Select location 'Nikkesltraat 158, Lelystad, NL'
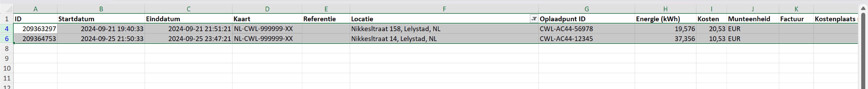Screen dimensions: 868x89 [444, 29]
